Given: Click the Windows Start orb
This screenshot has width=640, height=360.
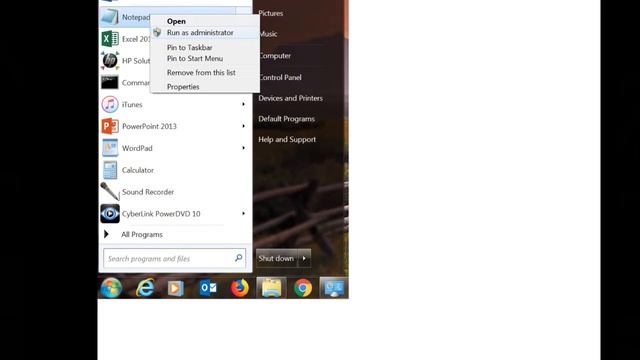Looking at the screenshot, I should pos(111,288).
